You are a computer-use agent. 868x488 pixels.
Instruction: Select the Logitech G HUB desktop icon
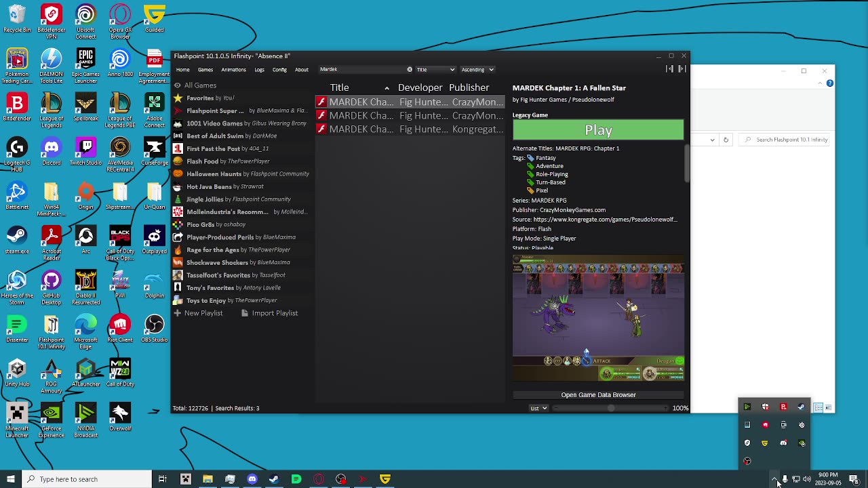[17, 155]
